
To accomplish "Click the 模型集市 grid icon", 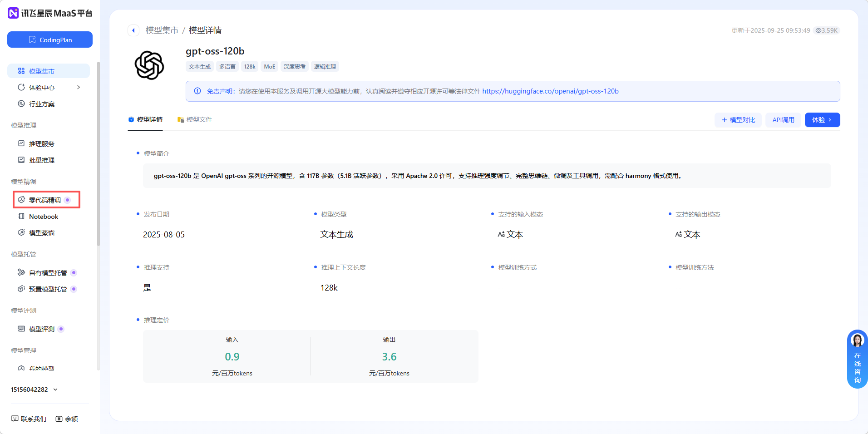I will [21, 71].
